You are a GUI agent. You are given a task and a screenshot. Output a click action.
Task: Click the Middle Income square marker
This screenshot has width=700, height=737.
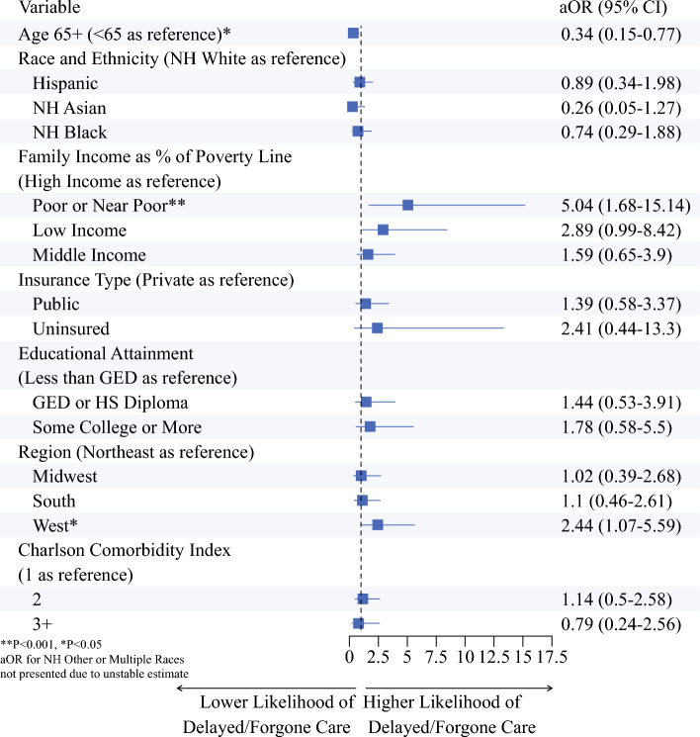tap(368, 254)
